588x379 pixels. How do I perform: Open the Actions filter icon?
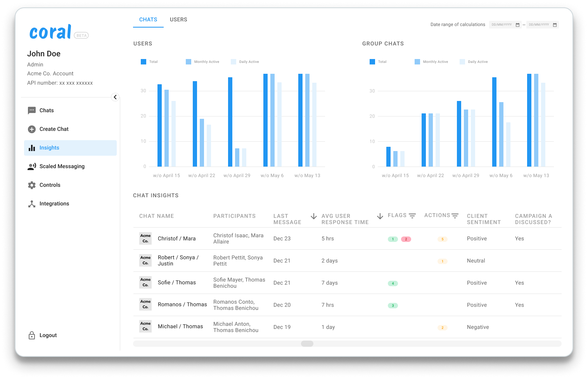click(455, 216)
